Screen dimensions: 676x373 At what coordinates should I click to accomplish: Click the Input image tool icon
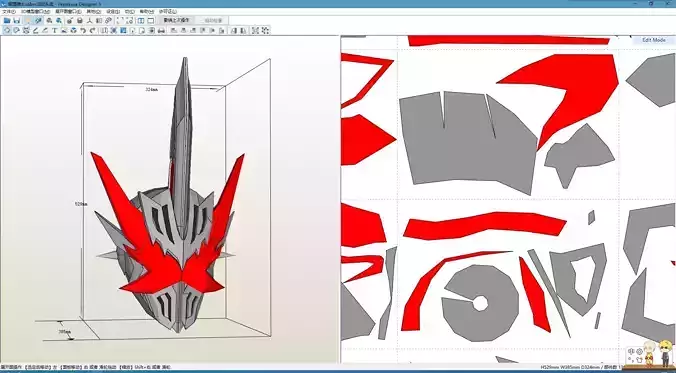click(64, 30)
